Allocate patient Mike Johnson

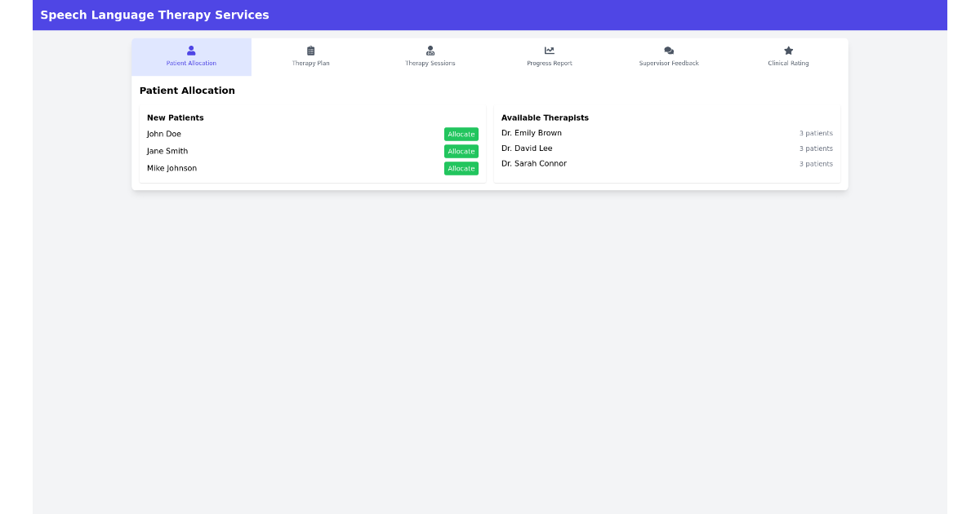click(461, 168)
